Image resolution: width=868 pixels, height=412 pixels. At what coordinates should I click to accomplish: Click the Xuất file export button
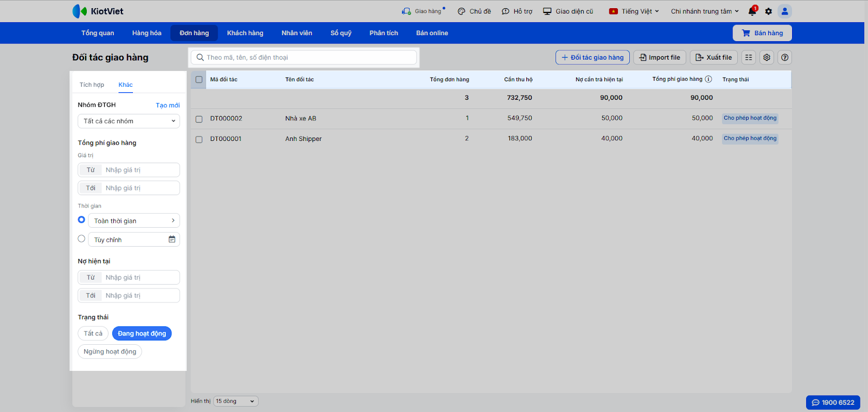714,57
